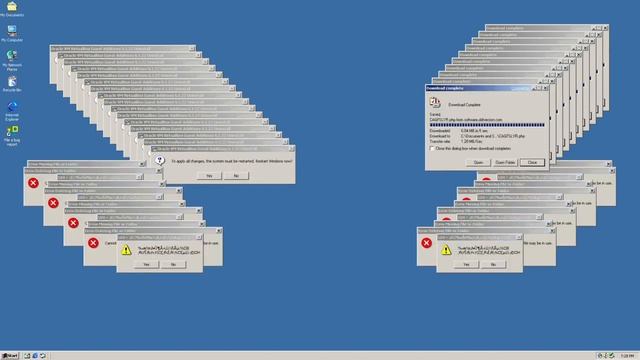
Task: Click the download icon in Download complete dialog
Action: tap(435, 102)
